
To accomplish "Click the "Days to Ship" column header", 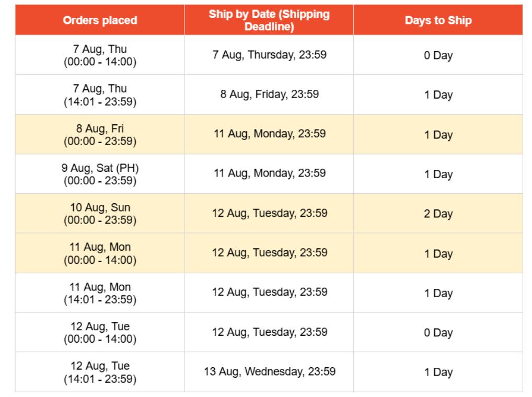I will (x=438, y=20).
